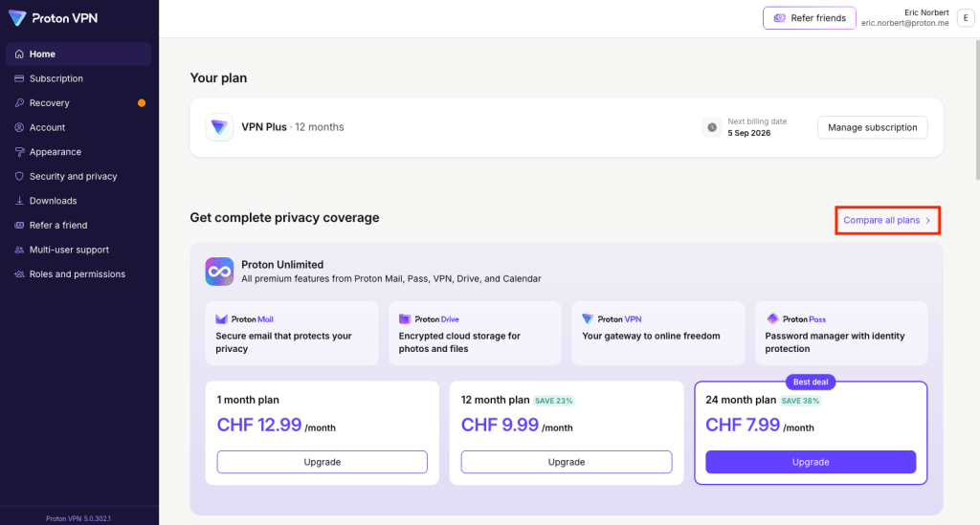Click the Subscription card icon
Viewport: 980px width, 525px height.
pos(19,78)
